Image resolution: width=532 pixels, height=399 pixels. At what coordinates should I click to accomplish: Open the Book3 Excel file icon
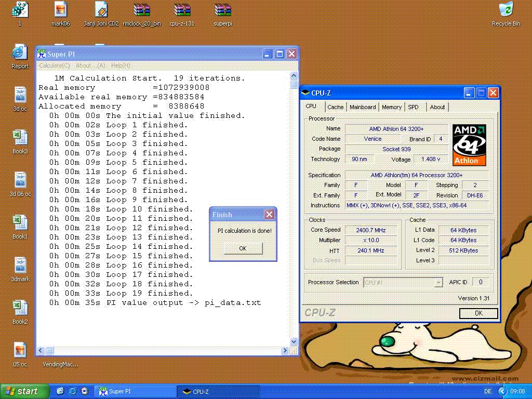pos(20,141)
